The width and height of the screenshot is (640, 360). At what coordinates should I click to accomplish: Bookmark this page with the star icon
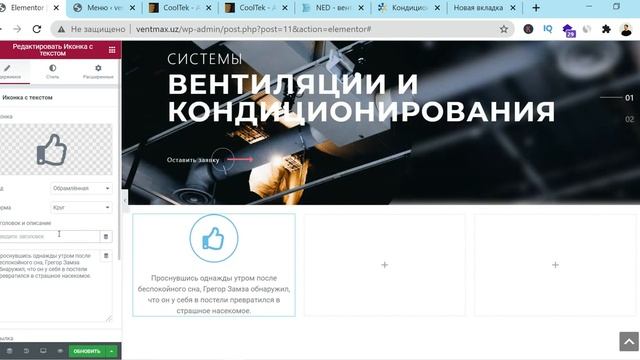(504, 29)
